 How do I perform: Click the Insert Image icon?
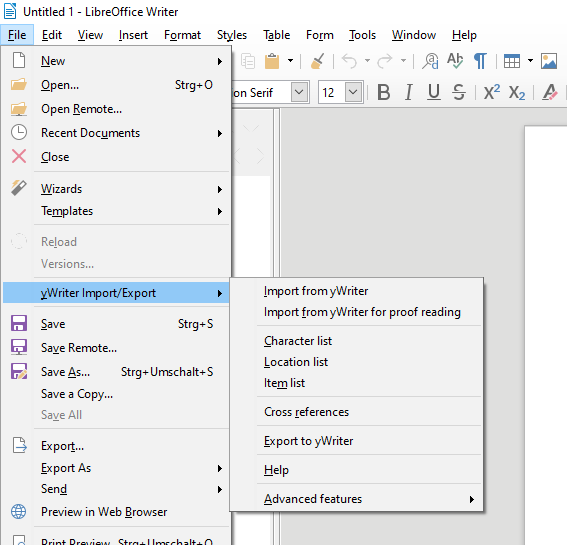(549, 61)
